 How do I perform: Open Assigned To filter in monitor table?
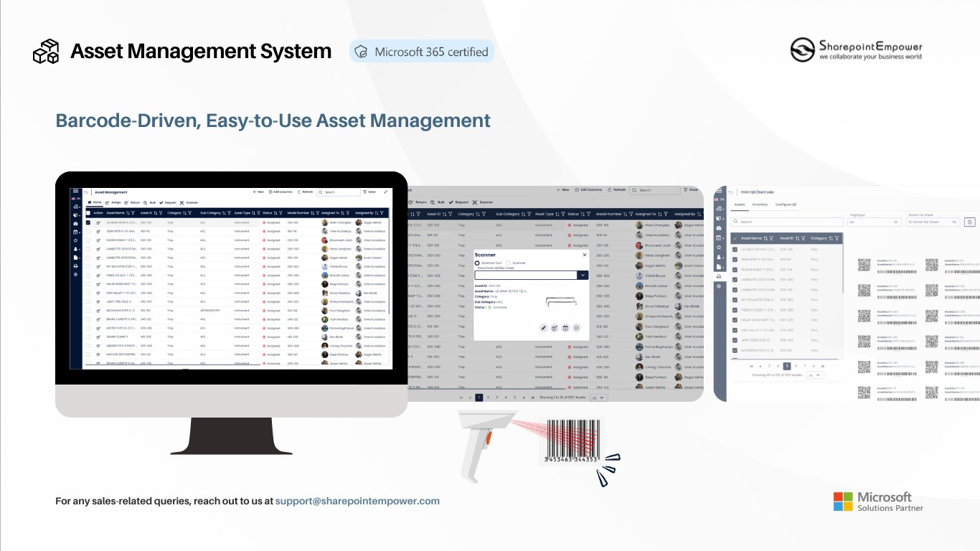click(348, 213)
